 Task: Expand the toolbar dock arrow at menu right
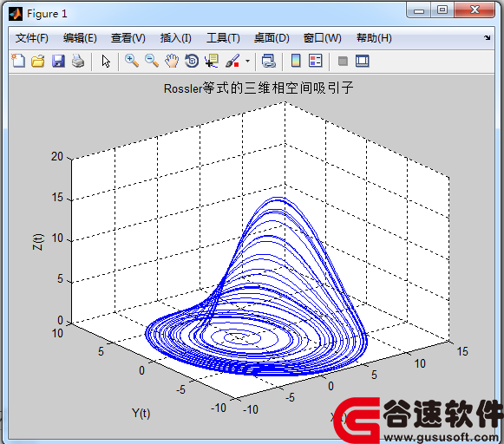[x=488, y=38]
